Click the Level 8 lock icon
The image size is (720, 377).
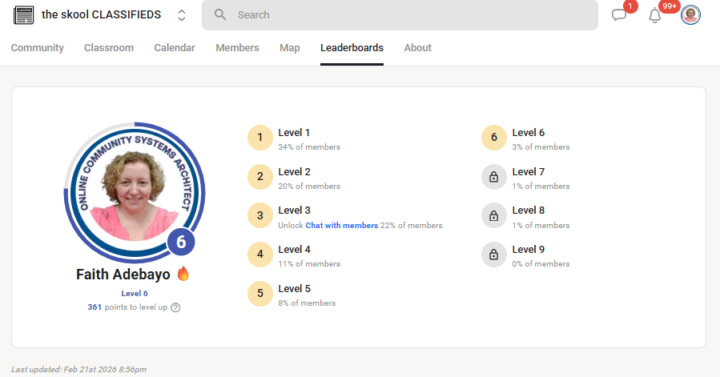tap(494, 215)
